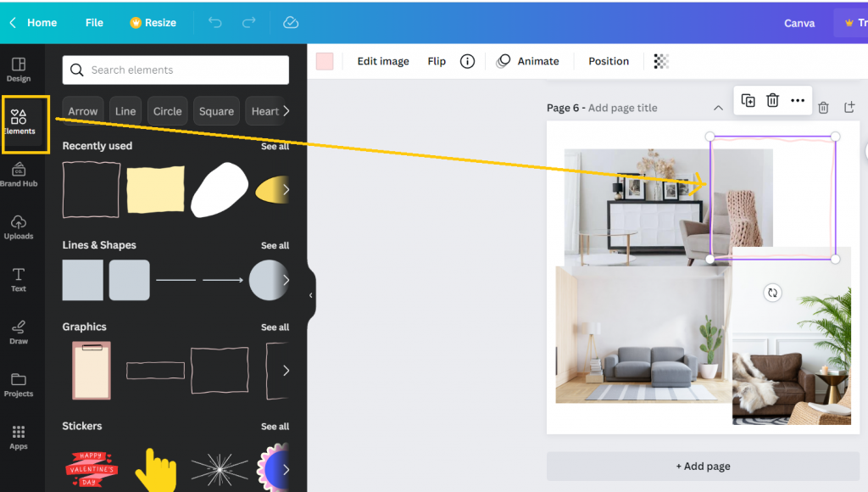
Task: Open the File menu
Action: pos(93,23)
